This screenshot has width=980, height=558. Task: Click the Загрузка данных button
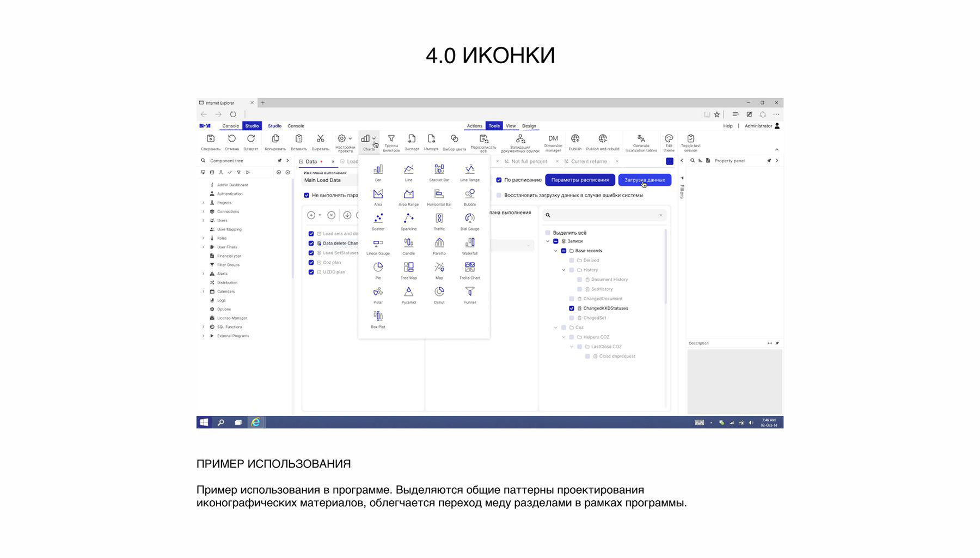[x=645, y=180]
